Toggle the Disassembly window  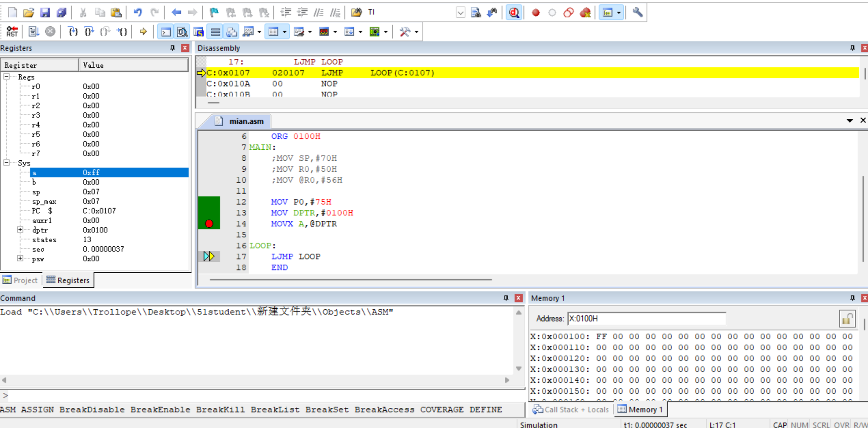(x=182, y=31)
